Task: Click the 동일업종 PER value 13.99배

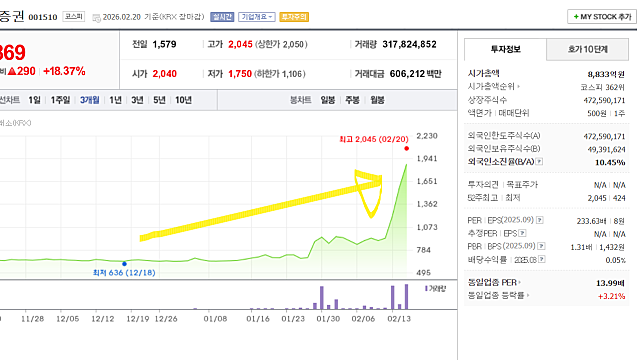Action: click(x=611, y=283)
